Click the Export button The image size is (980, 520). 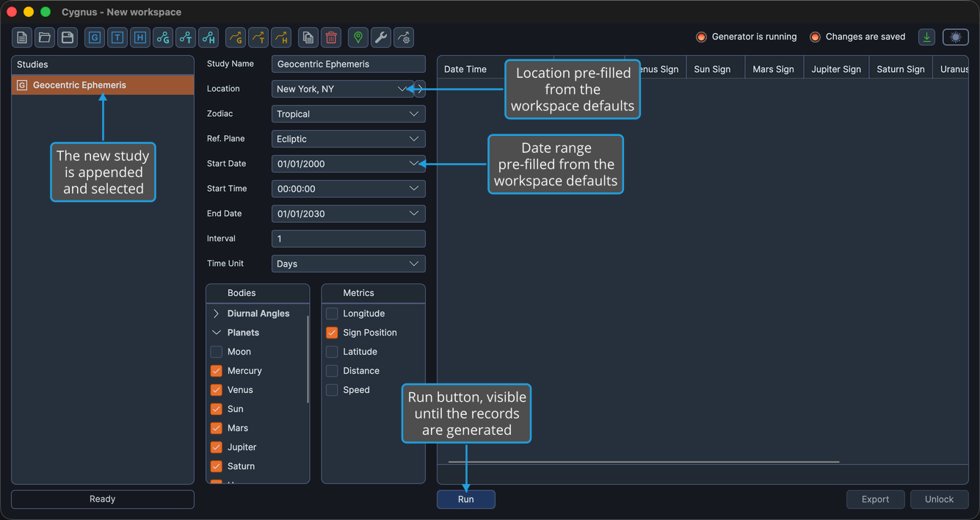[x=876, y=499]
